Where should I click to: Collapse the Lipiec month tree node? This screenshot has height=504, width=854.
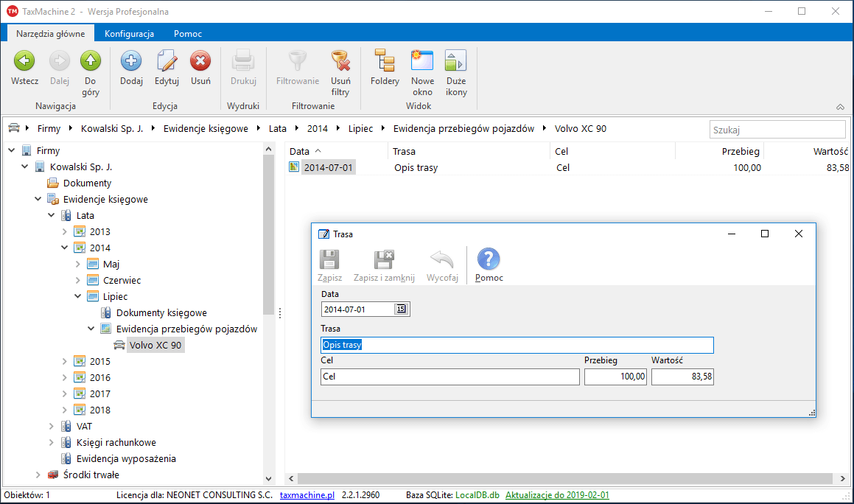click(79, 296)
